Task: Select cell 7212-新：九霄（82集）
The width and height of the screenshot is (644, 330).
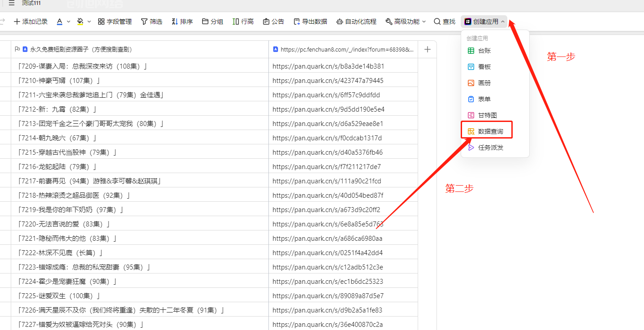Action: point(140,109)
